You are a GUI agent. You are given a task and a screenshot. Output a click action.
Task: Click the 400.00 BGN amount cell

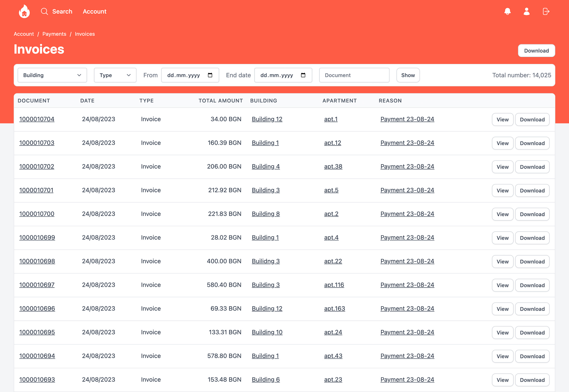point(224,261)
